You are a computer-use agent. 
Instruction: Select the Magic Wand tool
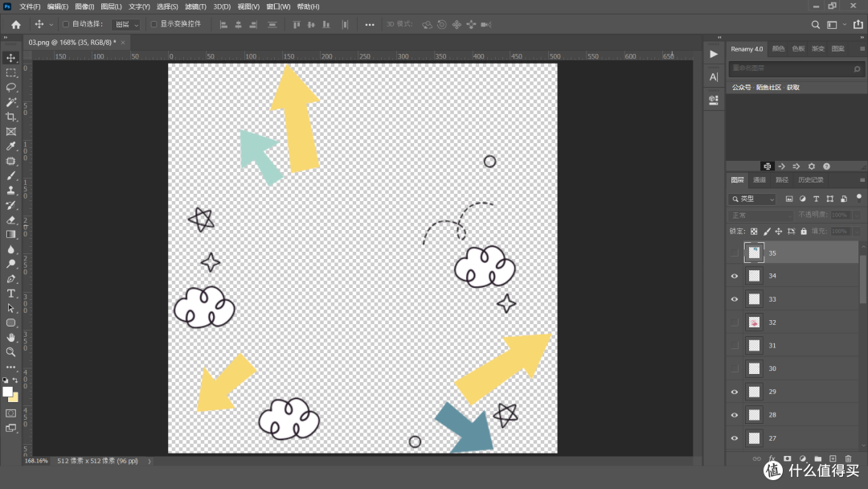[x=11, y=102]
